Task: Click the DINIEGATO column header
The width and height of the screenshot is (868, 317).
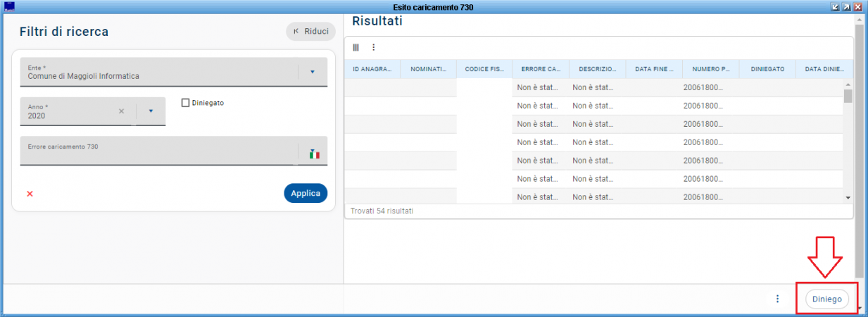Action: click(x=767, y=69)
